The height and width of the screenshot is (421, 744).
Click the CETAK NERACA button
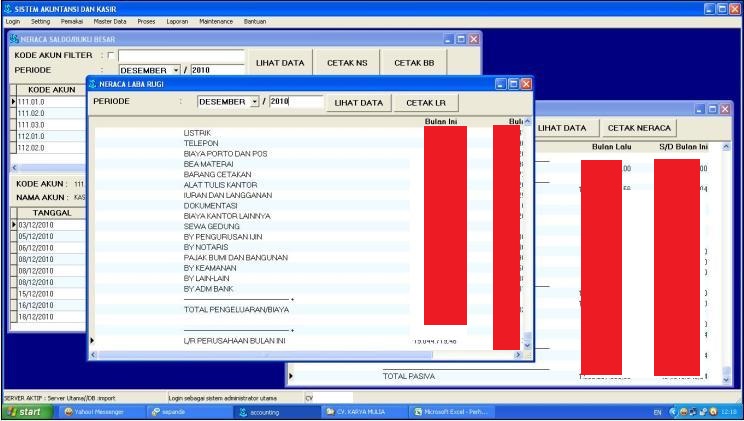click(x=640, y=128)
